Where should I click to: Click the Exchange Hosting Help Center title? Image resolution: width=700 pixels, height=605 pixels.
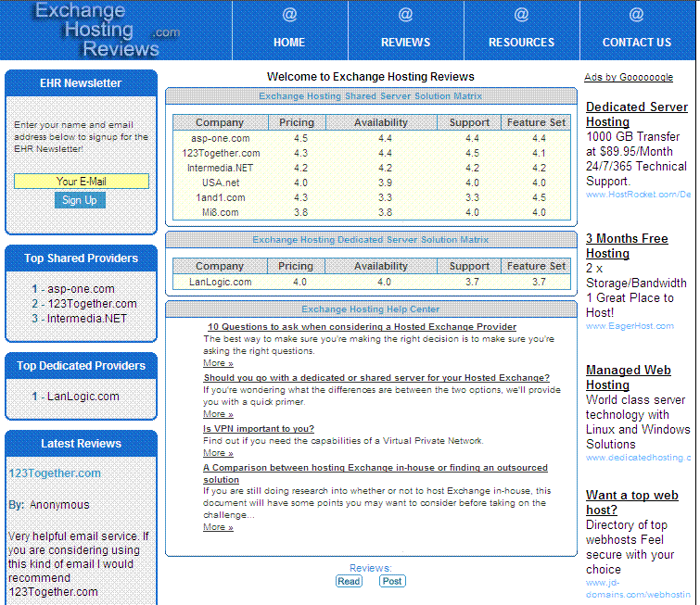pyautogui.click(x=371, y=309)
